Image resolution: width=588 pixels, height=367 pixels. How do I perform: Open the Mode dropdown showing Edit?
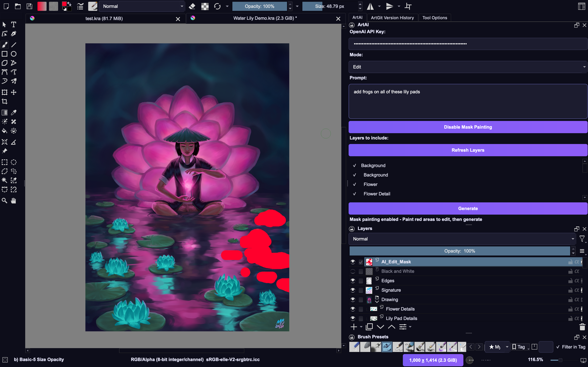[x=468, y=67]
